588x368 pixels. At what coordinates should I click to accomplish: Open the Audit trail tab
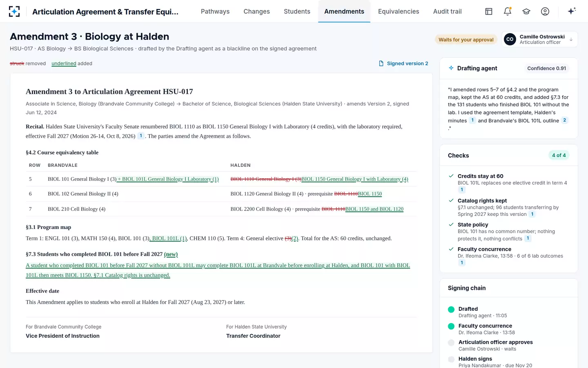tap(448, 11)
